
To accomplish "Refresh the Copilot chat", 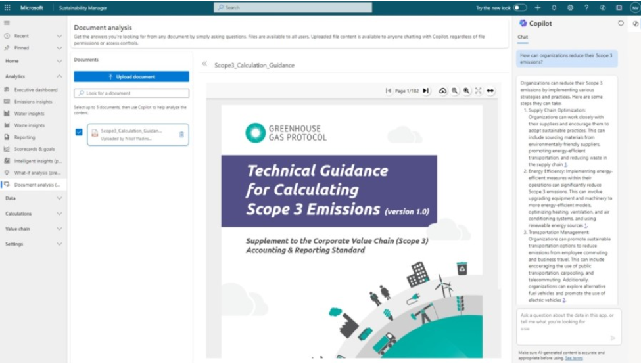I will tap(621, 23).
